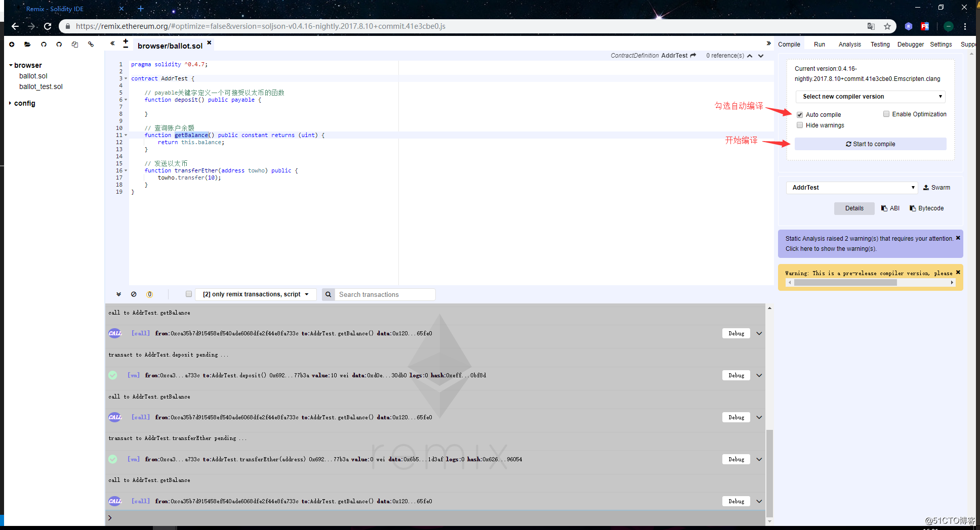Viewport: 980px width, 530px height.
Task: Expand the transferEther transaction log details
Action: pyautogui.click(x=759, y=459)
